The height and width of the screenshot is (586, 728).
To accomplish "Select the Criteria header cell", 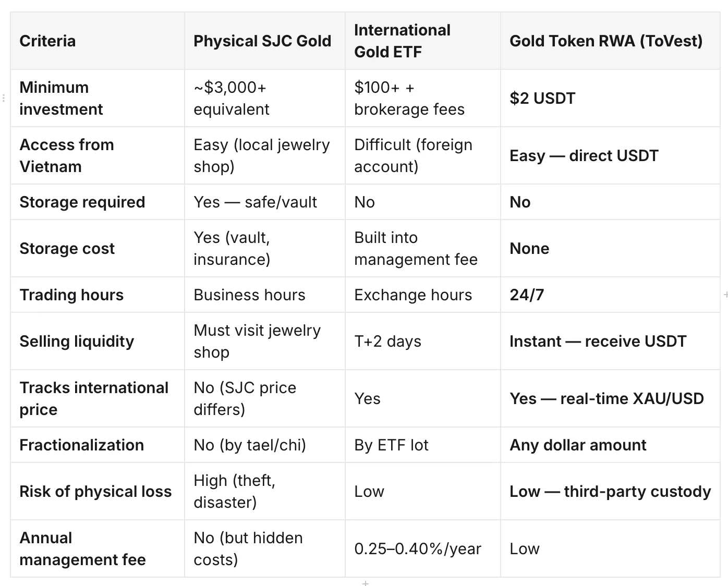I will pyautogui.click(x=98, y=41).
